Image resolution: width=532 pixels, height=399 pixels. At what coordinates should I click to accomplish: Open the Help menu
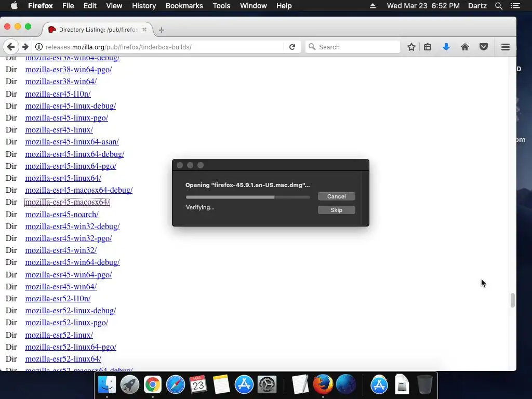284,6
